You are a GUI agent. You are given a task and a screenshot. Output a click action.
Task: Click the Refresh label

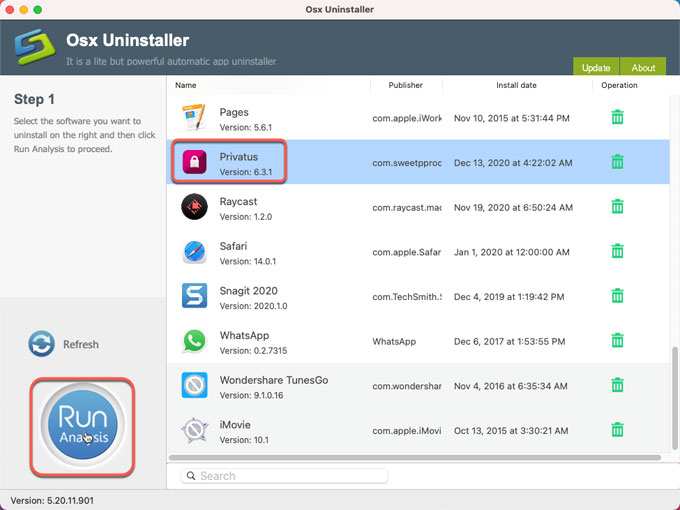[x=81, y=344]
